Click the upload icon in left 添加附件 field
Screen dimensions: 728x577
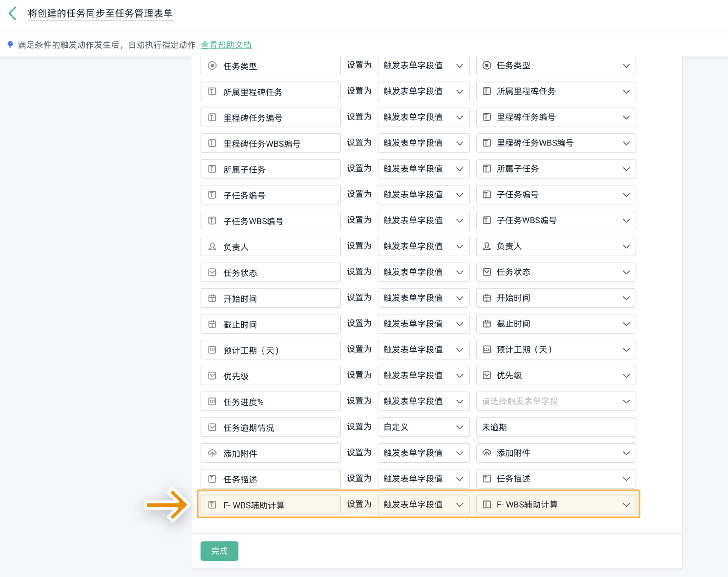coord(212,453)
